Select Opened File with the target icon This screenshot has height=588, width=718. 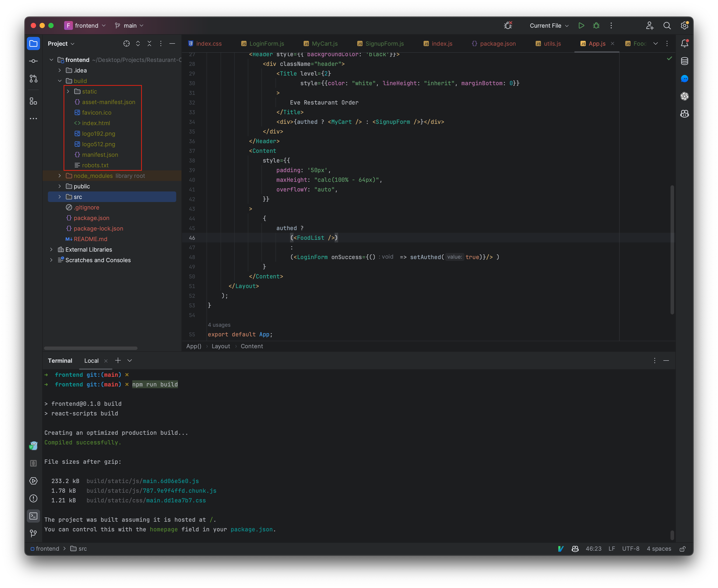pos(126,43)
